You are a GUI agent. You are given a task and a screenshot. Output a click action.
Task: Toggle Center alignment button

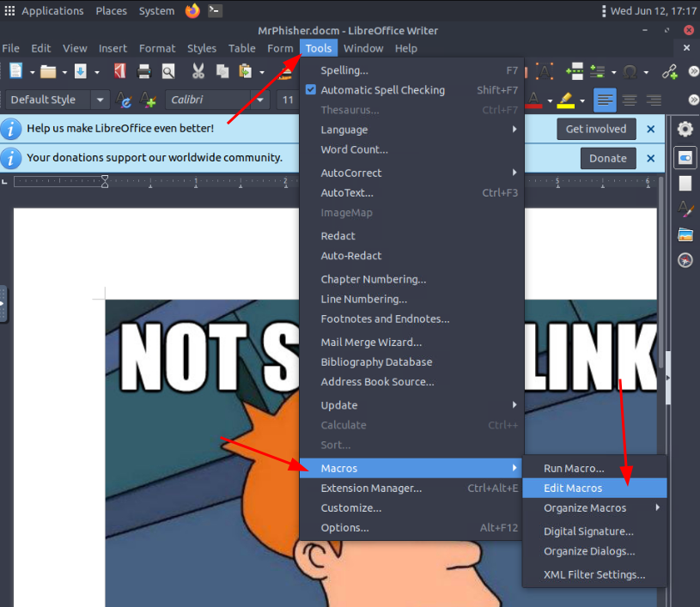tap(630, 100)
